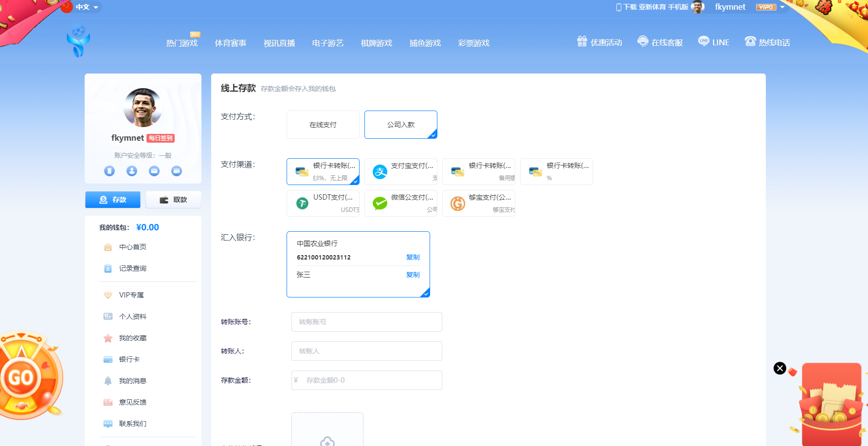The image size is (868, 446).
Task: Open 在线客服 customer service headset icon
Action: click(643, 41)
